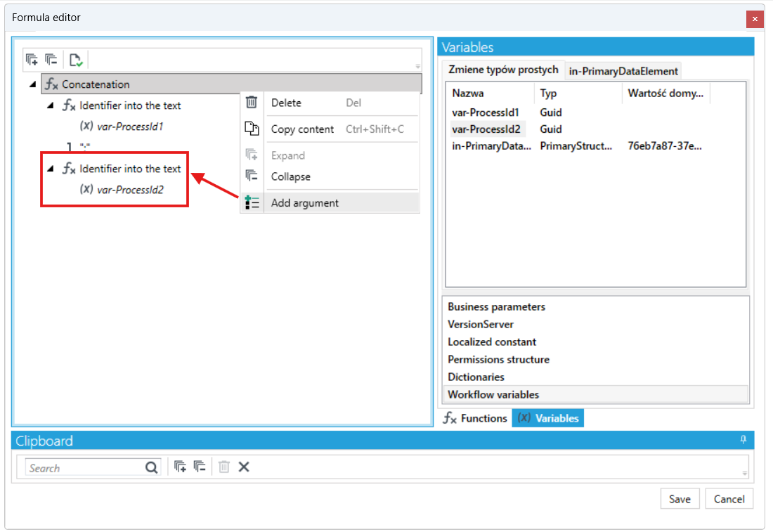The width and height of the screenshot is (773, 532).
Task: Click the magnifier icon in Clipboard search
Action: 151,467
